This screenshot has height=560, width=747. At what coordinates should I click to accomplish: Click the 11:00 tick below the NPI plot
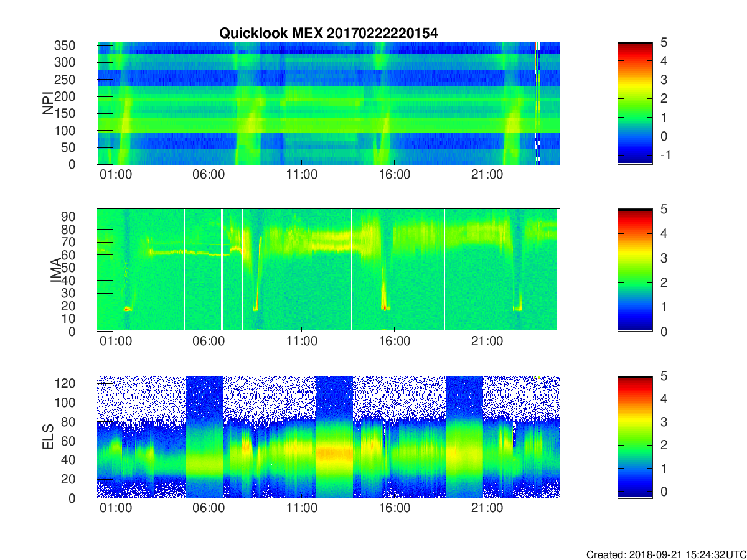(301, 175)
